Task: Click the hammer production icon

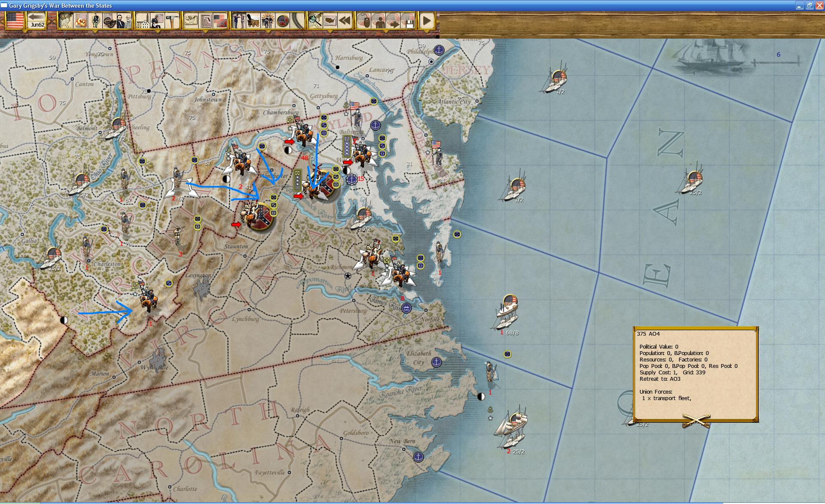Action: [171, 21]
